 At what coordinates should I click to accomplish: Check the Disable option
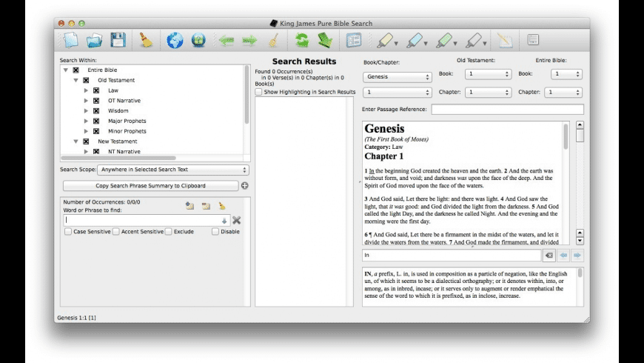click(x=215, y=232)
